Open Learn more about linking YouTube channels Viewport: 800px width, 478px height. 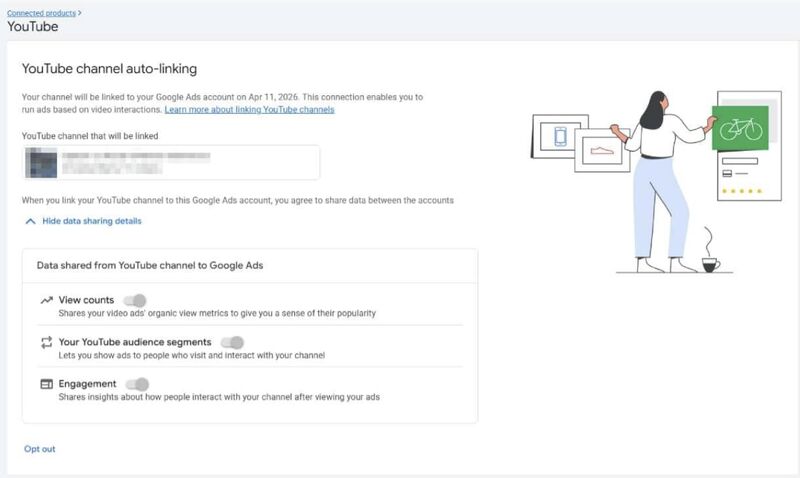[x=249, y=110]
